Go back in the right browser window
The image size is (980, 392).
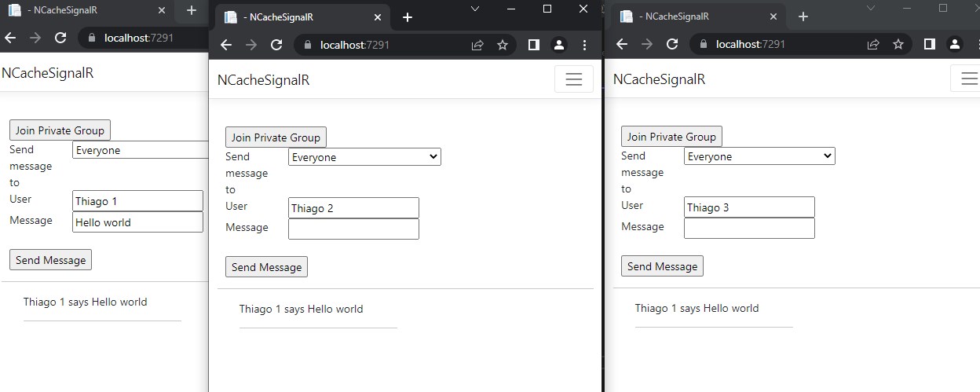tap(622, 45)
